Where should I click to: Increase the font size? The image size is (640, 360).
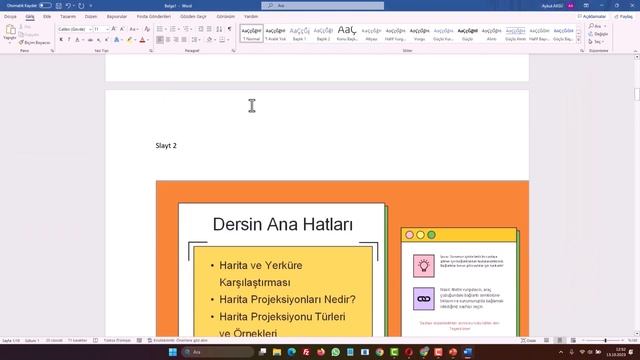(114, 29)
